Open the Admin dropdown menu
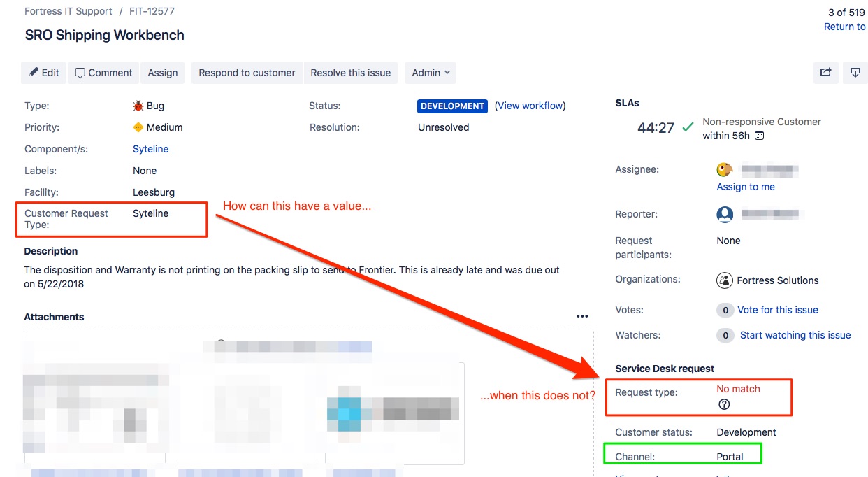The height and width of the screenshot is (477, 868). point(431,73)
